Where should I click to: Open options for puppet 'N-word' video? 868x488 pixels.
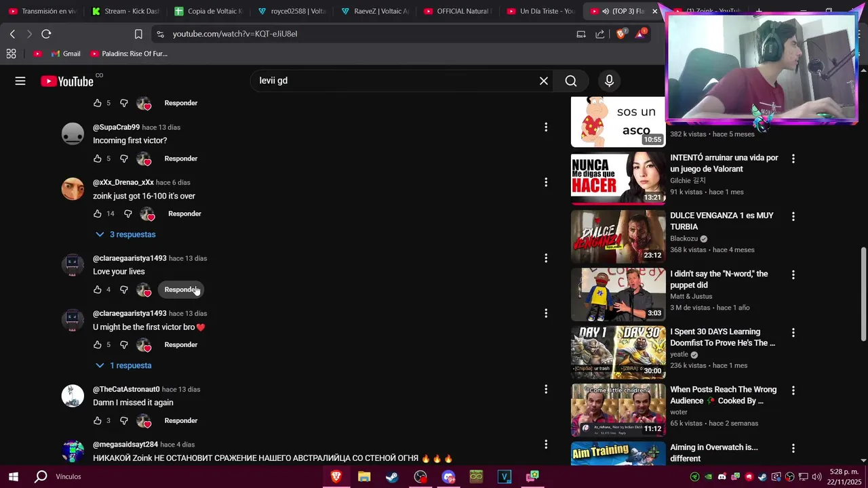[793, 275]
